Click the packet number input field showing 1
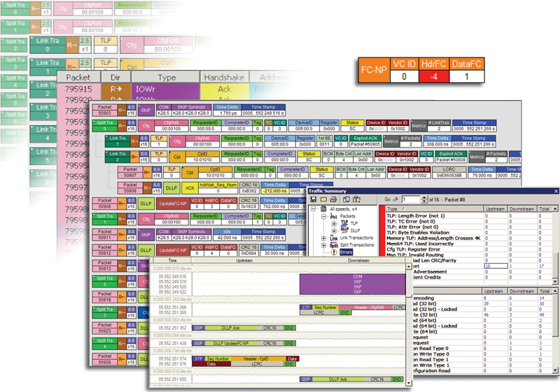Image resolution: width=560 pixels, height=392 pixels. point(411,199)
